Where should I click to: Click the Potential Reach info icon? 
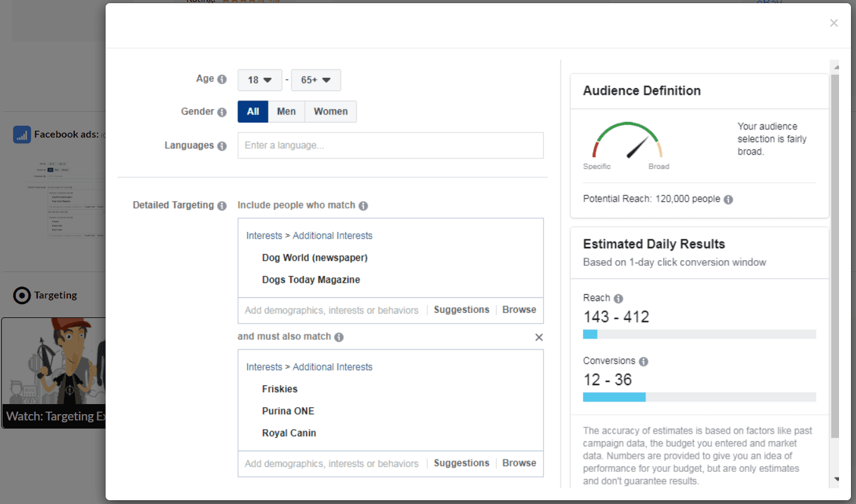728,199
